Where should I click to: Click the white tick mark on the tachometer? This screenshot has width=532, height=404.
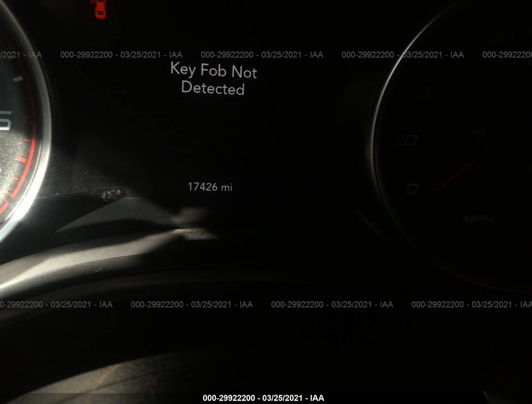(18, 79)
